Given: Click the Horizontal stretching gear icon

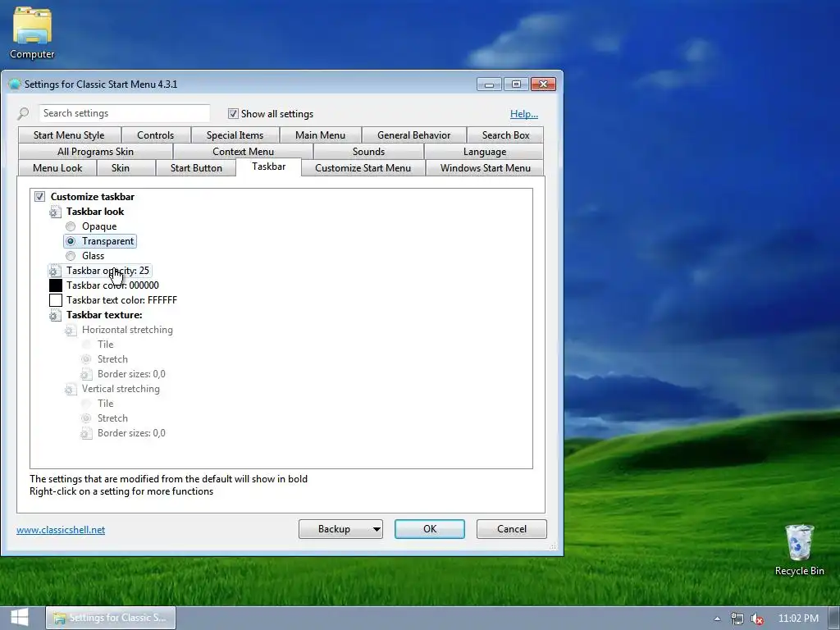Looking at the screenshot, I should (71, 330).
